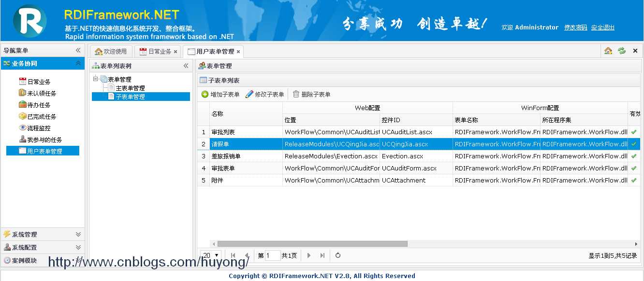Select the 附件 row name cell

point(246,180)
